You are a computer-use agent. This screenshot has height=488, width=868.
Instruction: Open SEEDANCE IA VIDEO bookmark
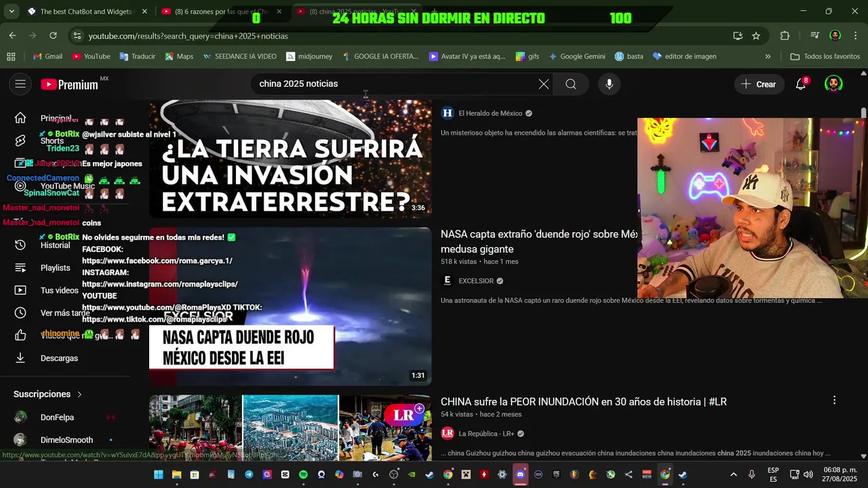tap(239, 56)
